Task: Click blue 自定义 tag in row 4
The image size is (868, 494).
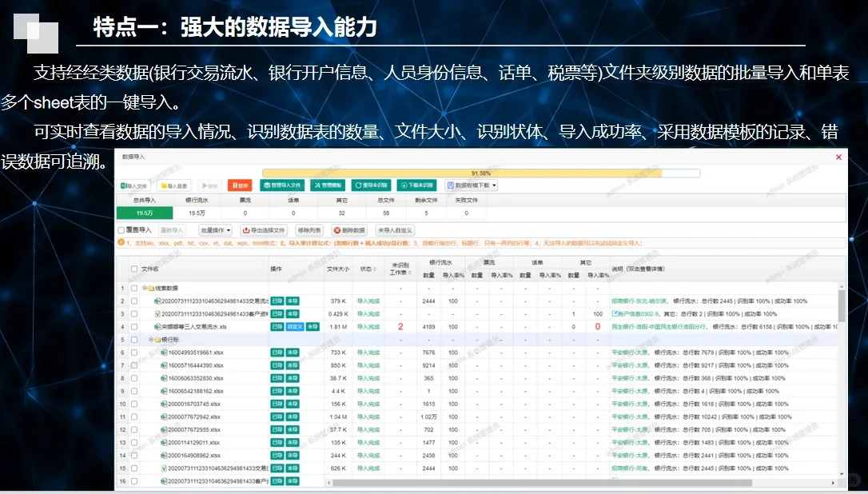Action: 294,327
